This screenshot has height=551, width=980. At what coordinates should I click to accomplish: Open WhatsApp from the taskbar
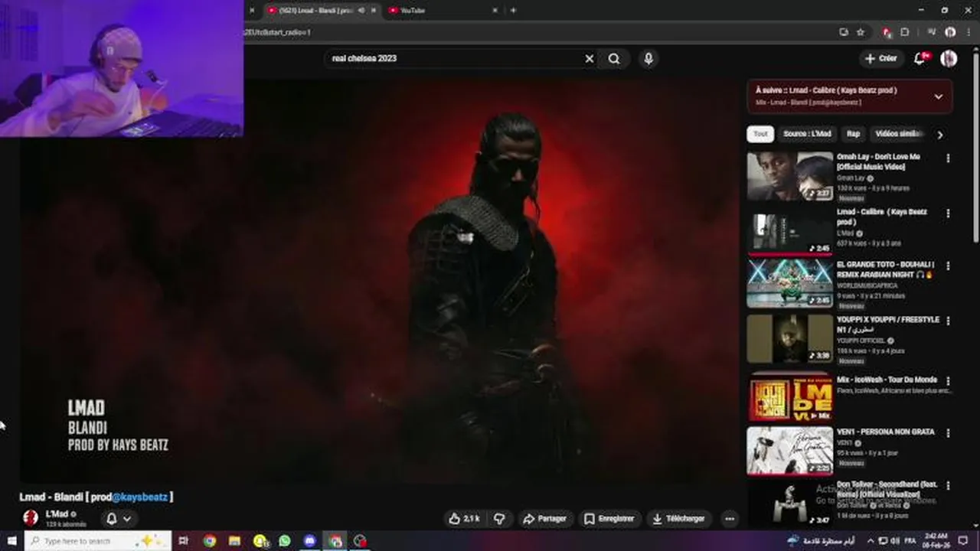tap(285, 541)
